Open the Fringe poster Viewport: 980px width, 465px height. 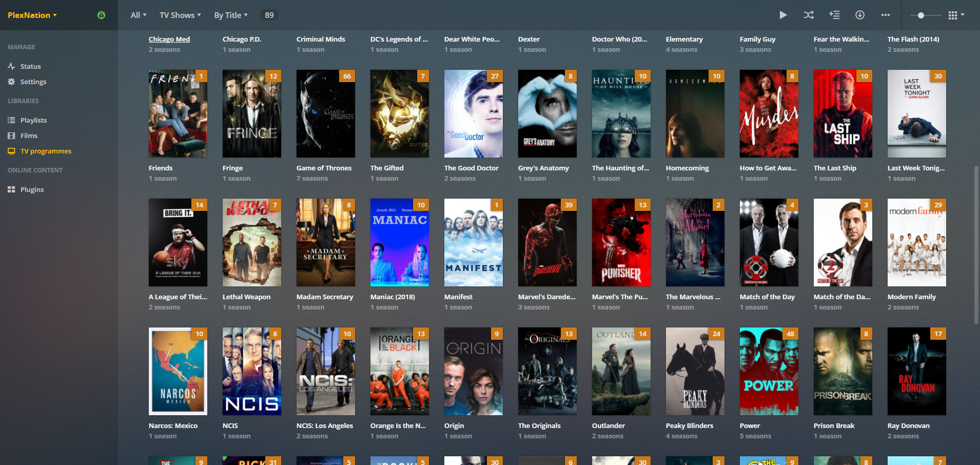tap(252, 113)
